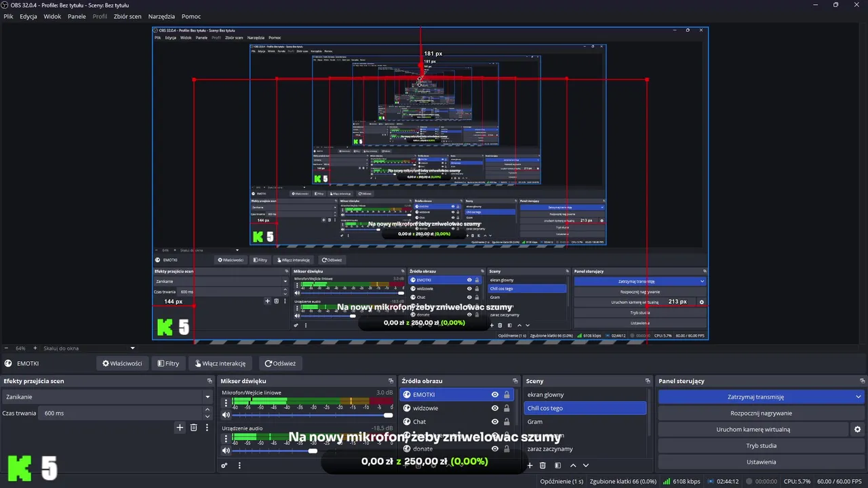Hide the EMOTKI source
The width and height of the screenshot is (868, 488).
click(x=495, y=394)
